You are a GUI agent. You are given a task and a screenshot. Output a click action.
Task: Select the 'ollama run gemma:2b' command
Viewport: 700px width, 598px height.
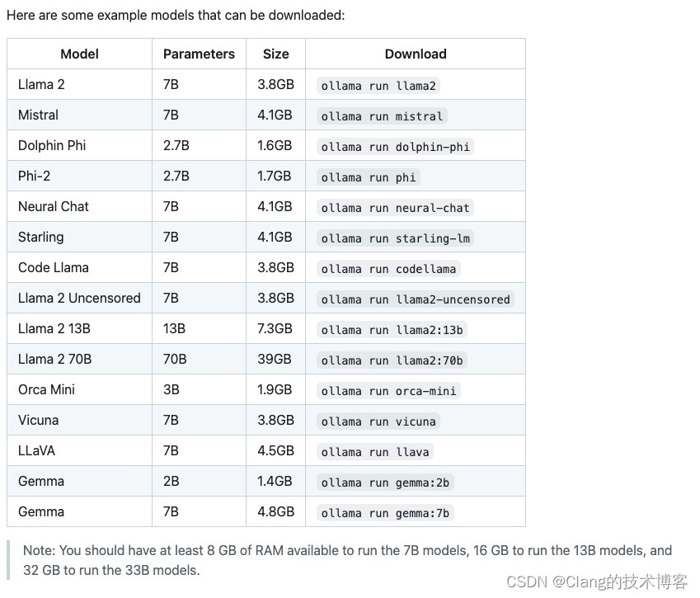pos(385,483)
